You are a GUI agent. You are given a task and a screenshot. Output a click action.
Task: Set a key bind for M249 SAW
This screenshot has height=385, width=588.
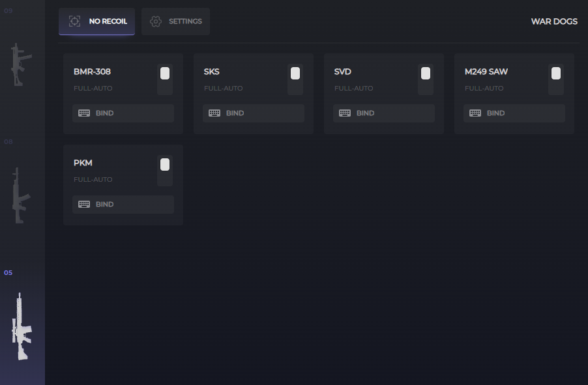pyautogui.click(x=514, y=113)
